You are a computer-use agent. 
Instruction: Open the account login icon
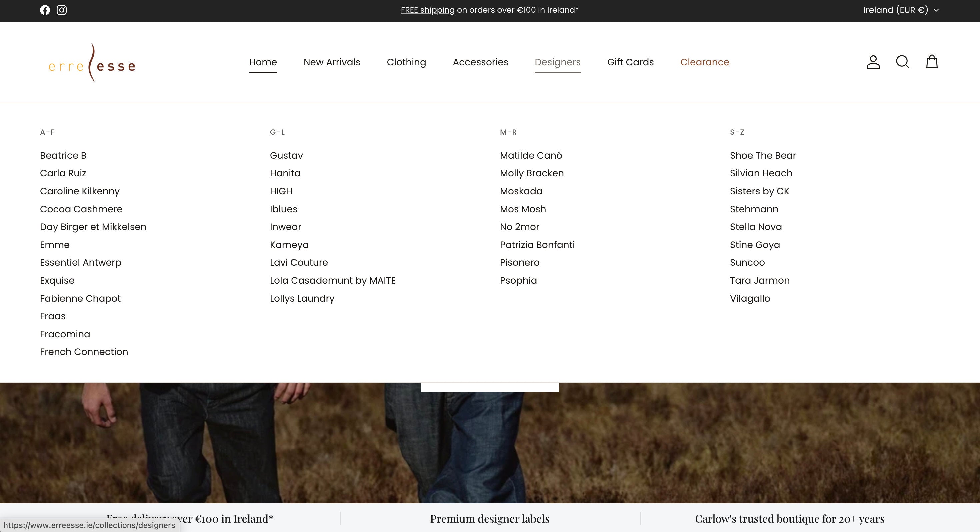(x=873, y=62)
